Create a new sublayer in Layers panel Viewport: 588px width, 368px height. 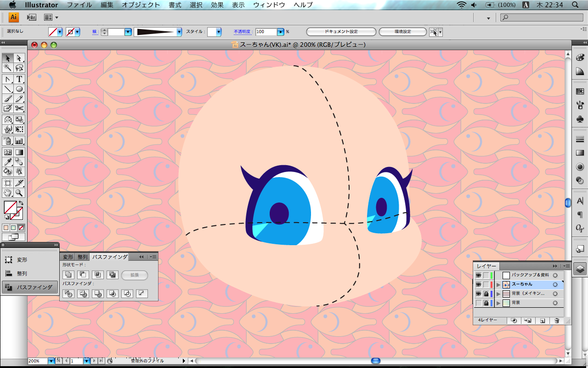tap(528, 320)
